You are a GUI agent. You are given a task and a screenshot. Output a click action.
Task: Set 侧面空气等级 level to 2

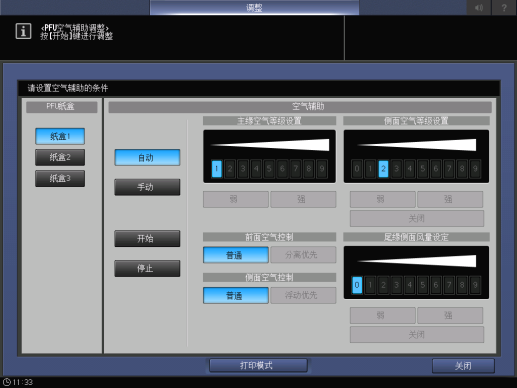(x=383, y=169)
